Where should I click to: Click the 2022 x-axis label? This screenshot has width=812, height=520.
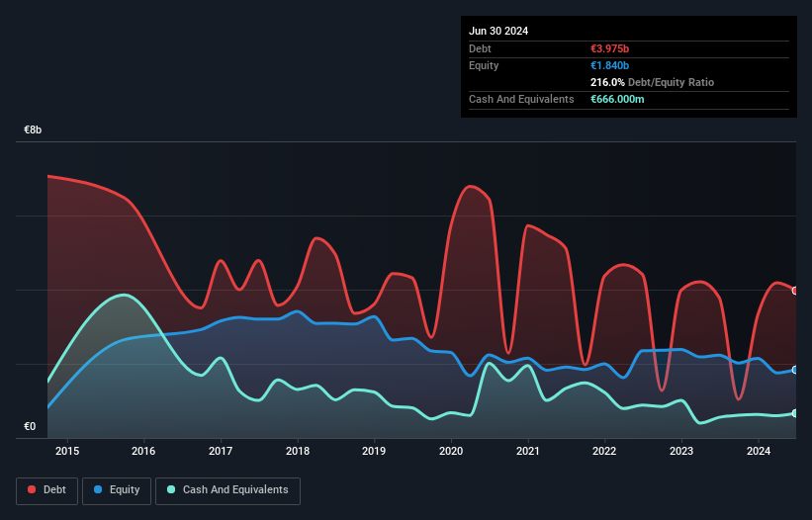coord(604,451)
